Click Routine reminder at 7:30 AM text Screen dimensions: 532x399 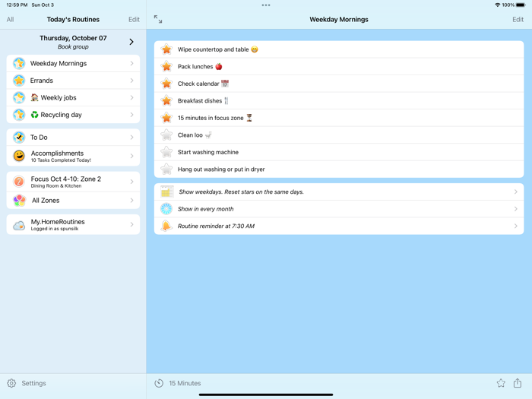point(216,226)
